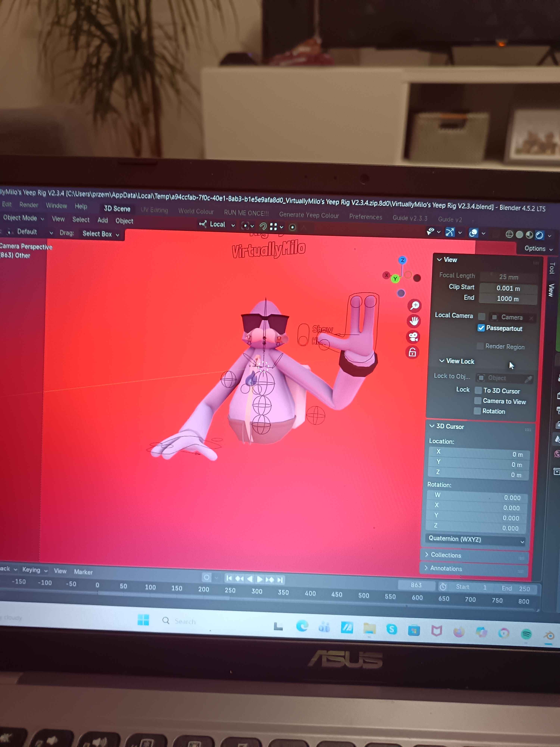Viewport: 560px width, 747px height.
Task: Toggle the camera view icon
Action: coord(413,337)
